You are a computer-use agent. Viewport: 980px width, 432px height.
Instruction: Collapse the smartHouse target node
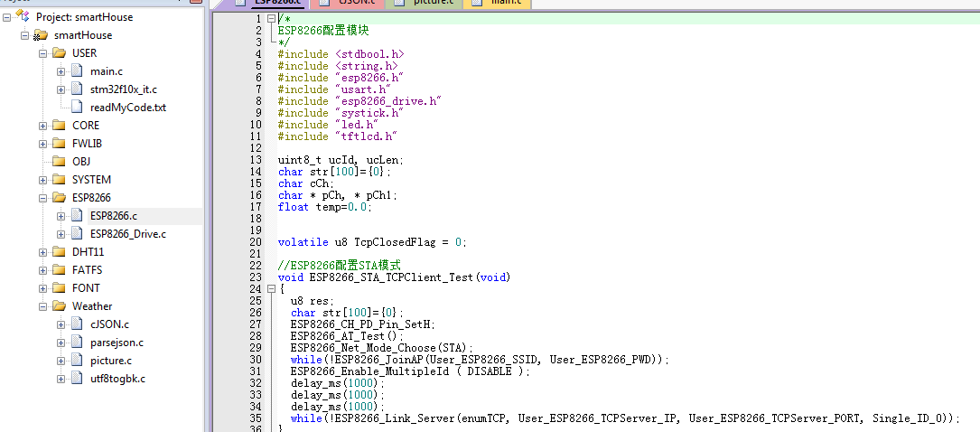click(25, 35)
